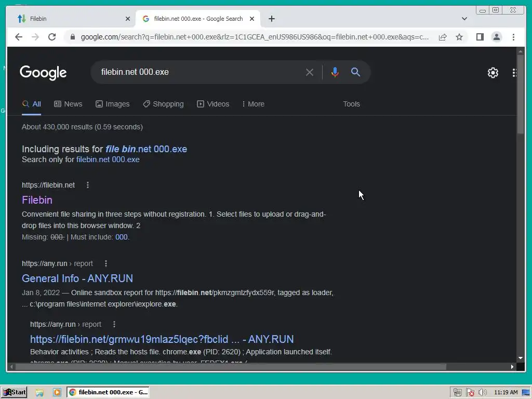The width and height of the screenshot is (532, 399).
Task: Open the volume tray icon
Action: 482,393
